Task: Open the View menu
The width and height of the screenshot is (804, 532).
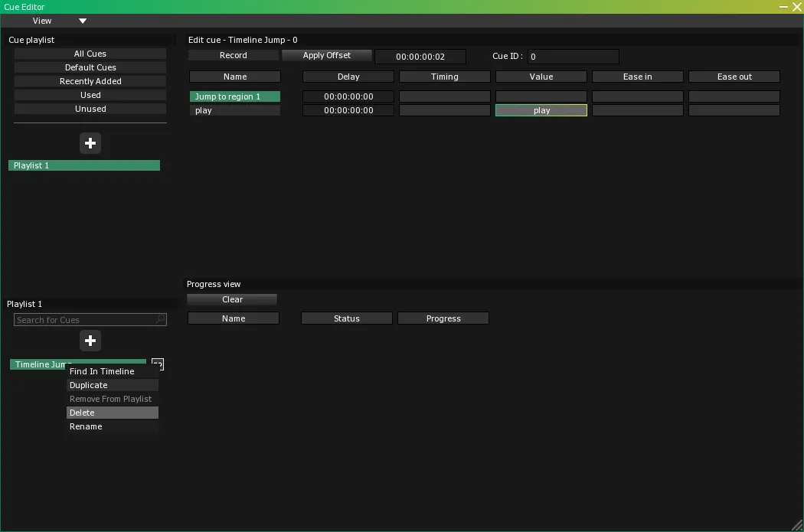Action: point(42,21)
